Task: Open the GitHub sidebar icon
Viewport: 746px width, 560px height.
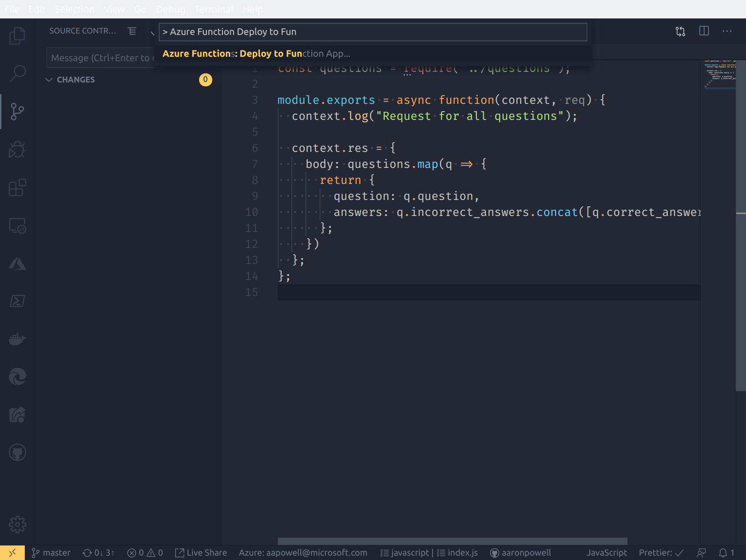Action: coord(17,452)
